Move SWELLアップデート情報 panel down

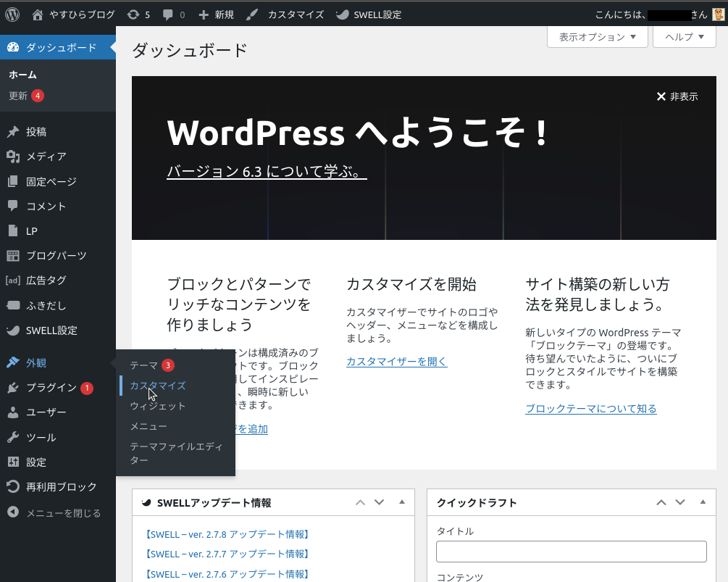[x=380, y=502]
